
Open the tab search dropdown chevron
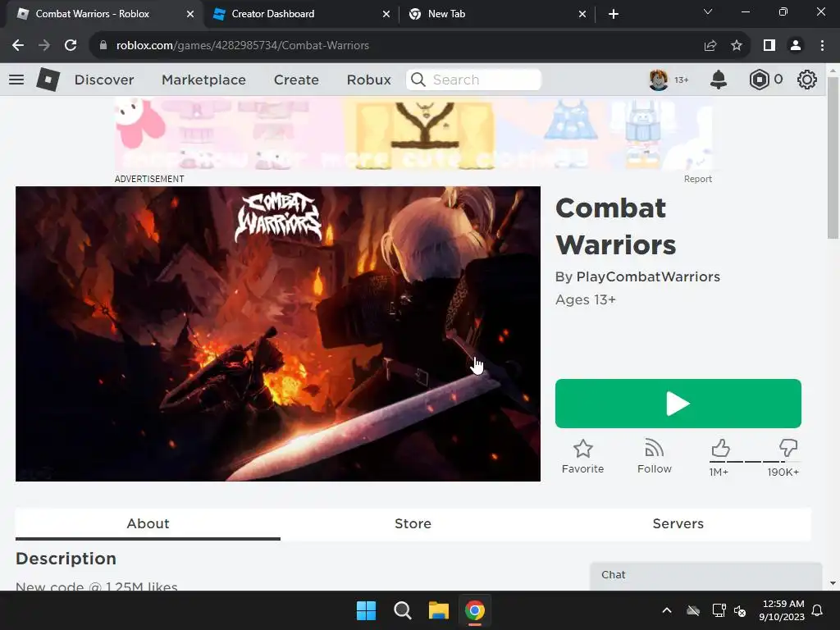coord(708,11)
